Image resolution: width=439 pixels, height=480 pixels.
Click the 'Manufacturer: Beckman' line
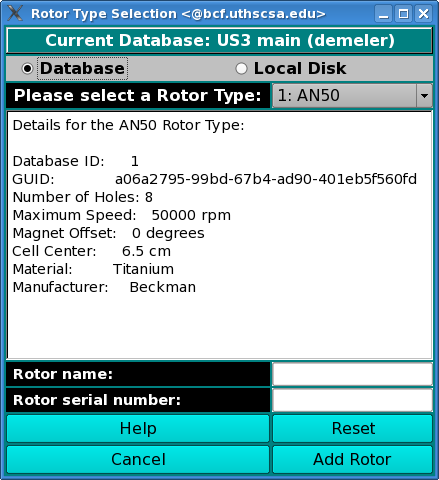click(104, 287)
